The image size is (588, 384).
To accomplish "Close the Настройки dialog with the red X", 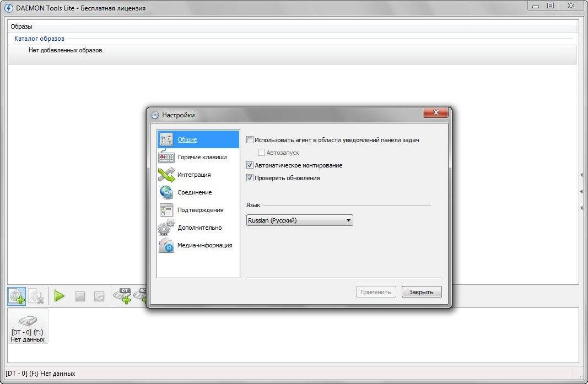I will pos(435,112).
